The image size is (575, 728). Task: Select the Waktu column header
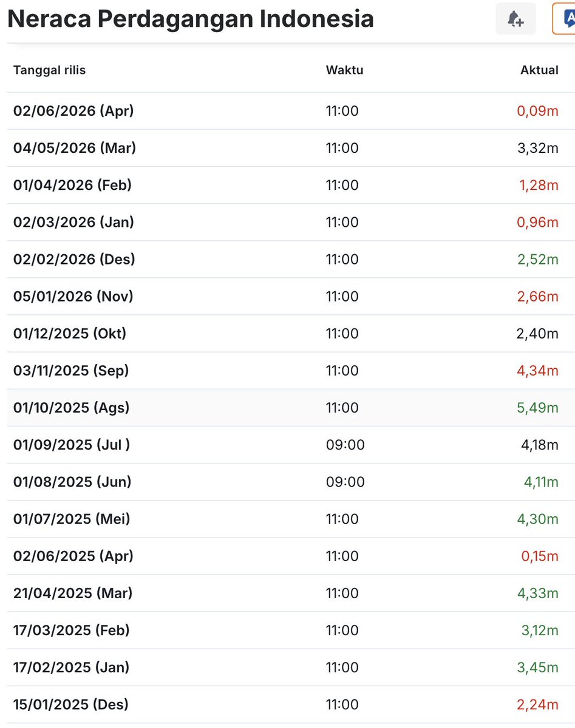click(344, 70)
